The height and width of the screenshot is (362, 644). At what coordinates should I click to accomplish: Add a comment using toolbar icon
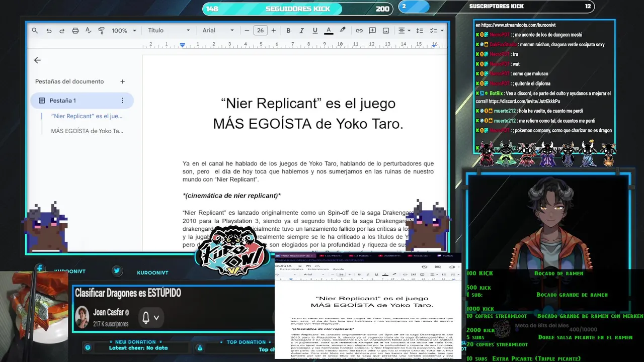click(372, 31)
